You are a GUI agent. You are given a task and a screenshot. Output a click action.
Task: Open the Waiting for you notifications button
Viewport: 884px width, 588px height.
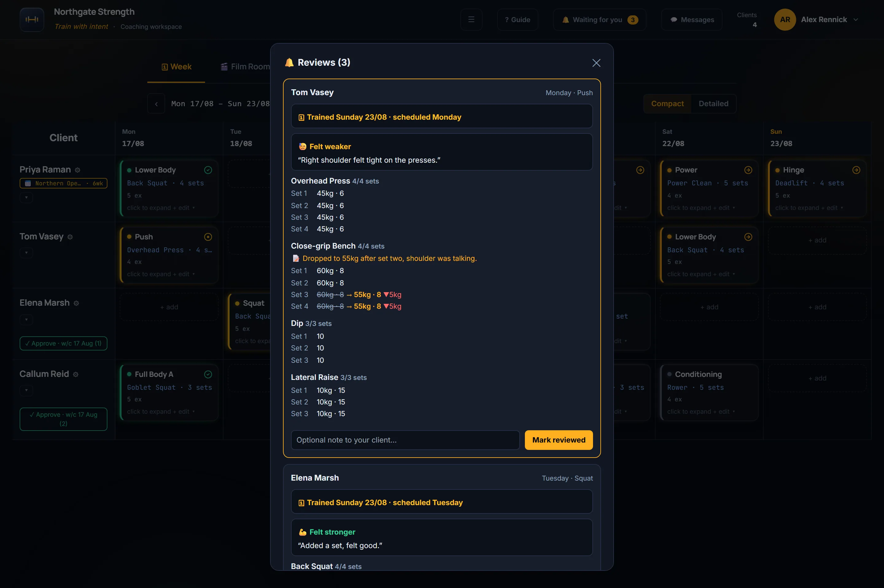(x=599, y=20)
